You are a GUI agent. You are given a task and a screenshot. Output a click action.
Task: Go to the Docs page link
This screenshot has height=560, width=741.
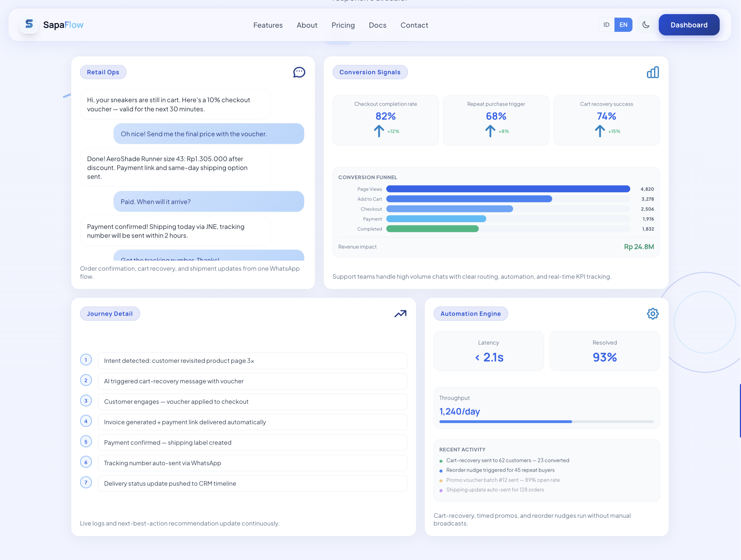(x=377, y=25)
